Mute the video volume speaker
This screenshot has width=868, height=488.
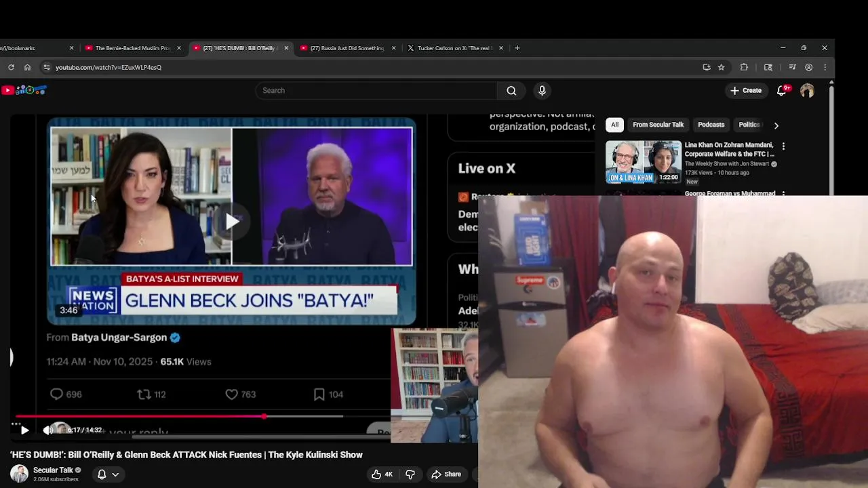pos(47,430)
